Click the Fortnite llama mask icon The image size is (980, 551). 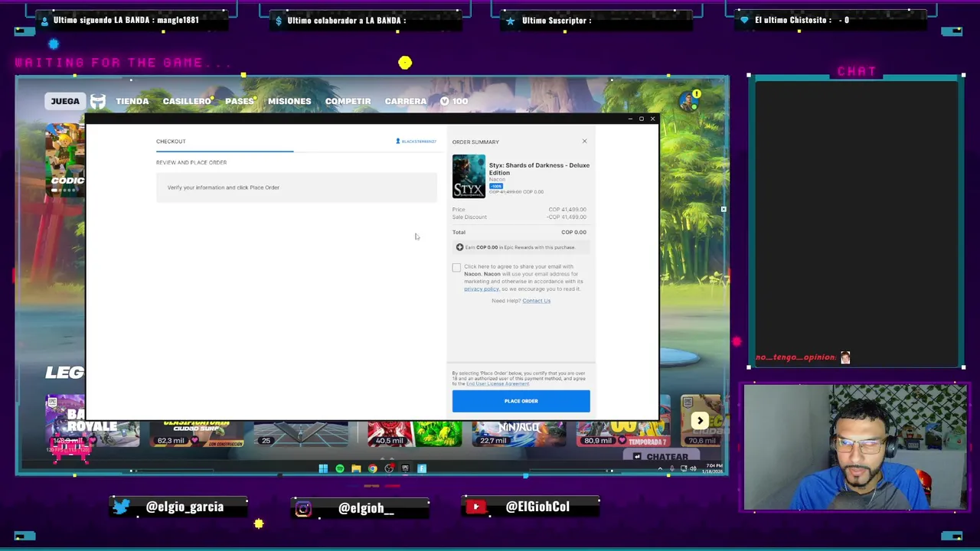coord(98,101)
